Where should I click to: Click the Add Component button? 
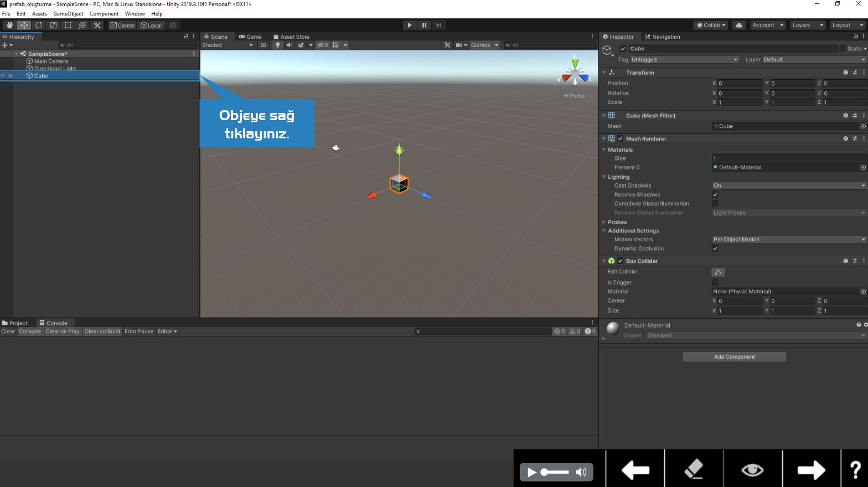[734, 357]
